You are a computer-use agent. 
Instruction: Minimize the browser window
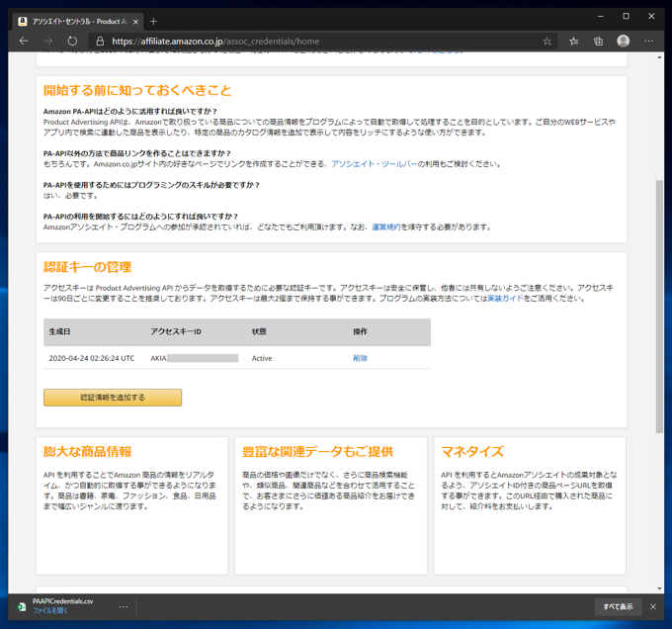[x=601, y=16]
